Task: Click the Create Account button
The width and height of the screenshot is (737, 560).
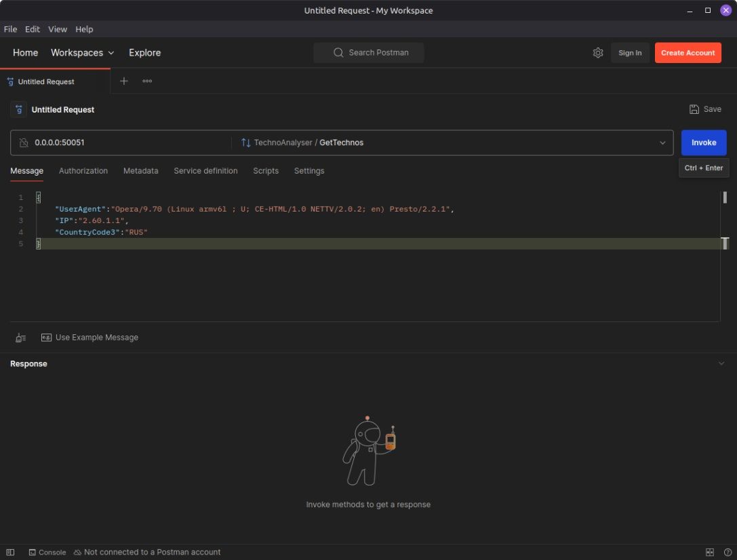Action: pos(688,53)
